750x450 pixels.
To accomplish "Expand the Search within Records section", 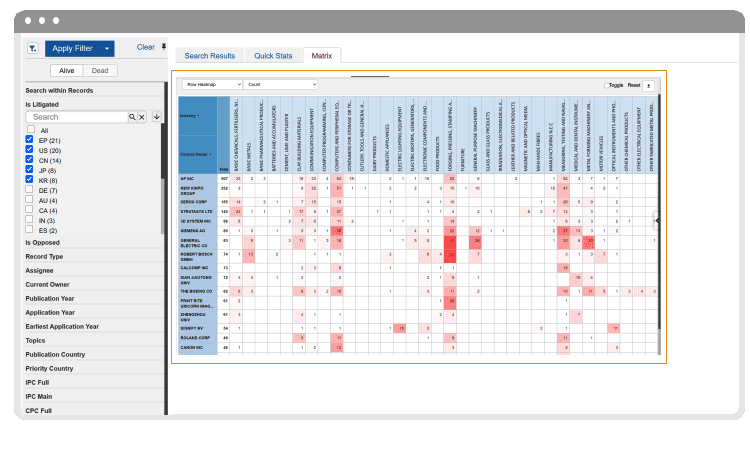I will pos(59,90).
